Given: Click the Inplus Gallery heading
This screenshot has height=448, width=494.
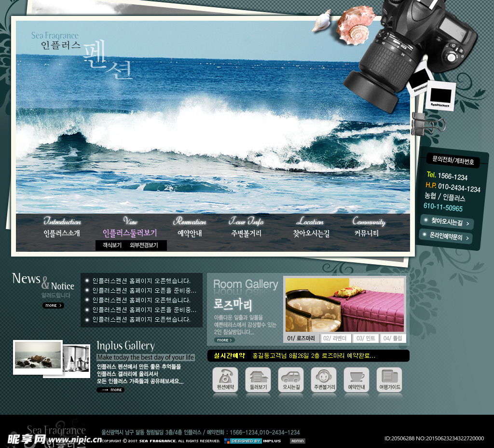Looking at the screenshot, I should pyautogui.click(x=126, y=346).
